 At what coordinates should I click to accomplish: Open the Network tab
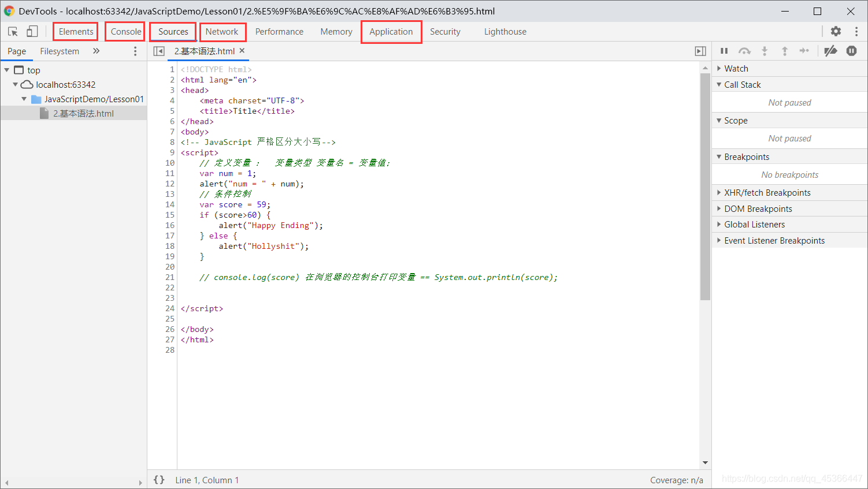point(222,32)
